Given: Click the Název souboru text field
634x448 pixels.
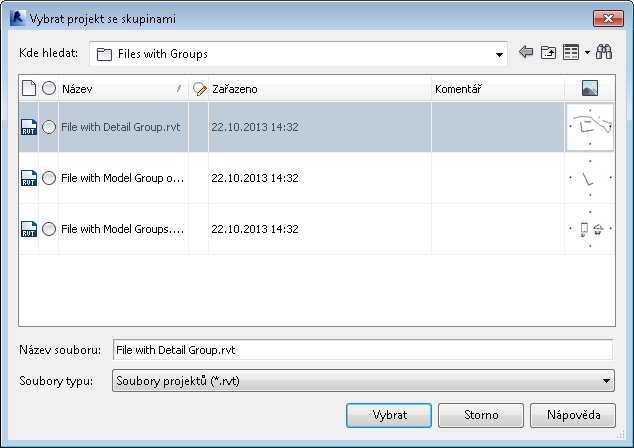Looking at the screenshot, I should [x=361, y=350].
